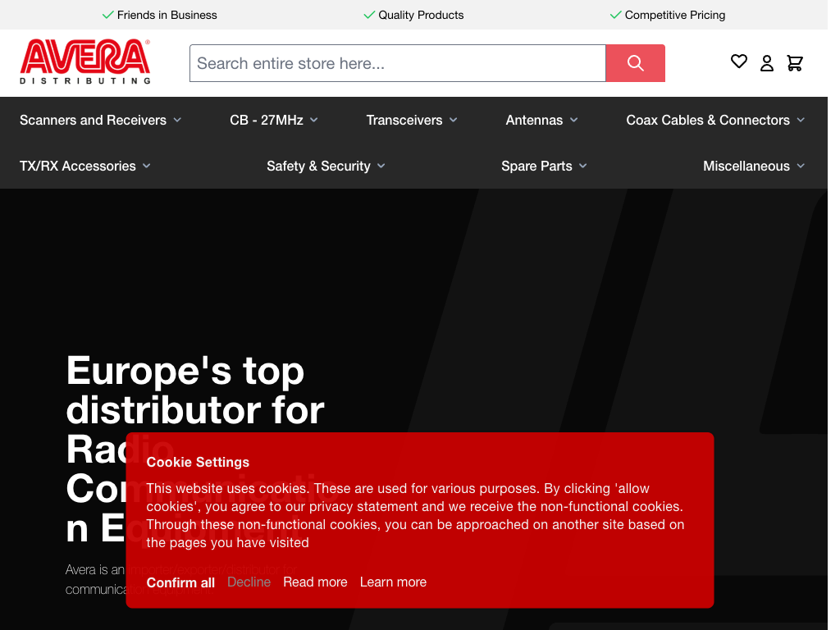Click Confirm all in cookie banner
Viewport: 840px width, 630px height.
click(180, 582)
